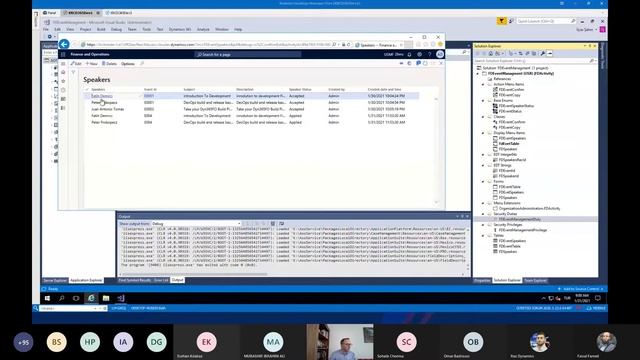Collapse the Classes folder
Image resolution: width=640 pixels, height=360 pixels.
tap(483, 117)
